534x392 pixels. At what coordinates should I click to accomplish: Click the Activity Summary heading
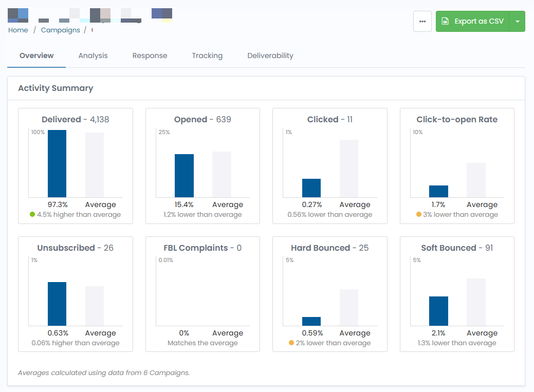click(x=56, y=88)
